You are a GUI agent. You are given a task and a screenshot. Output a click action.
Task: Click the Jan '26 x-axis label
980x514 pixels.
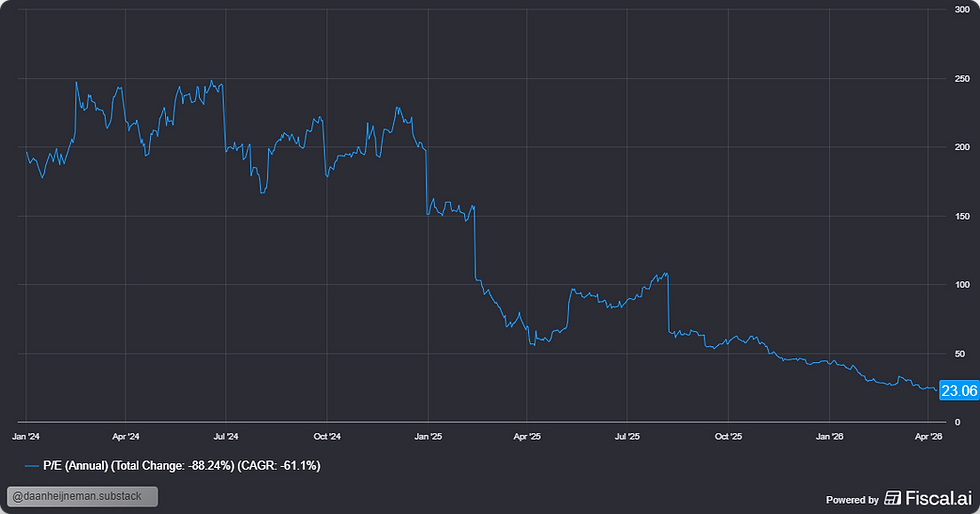(x=829, y=436)
